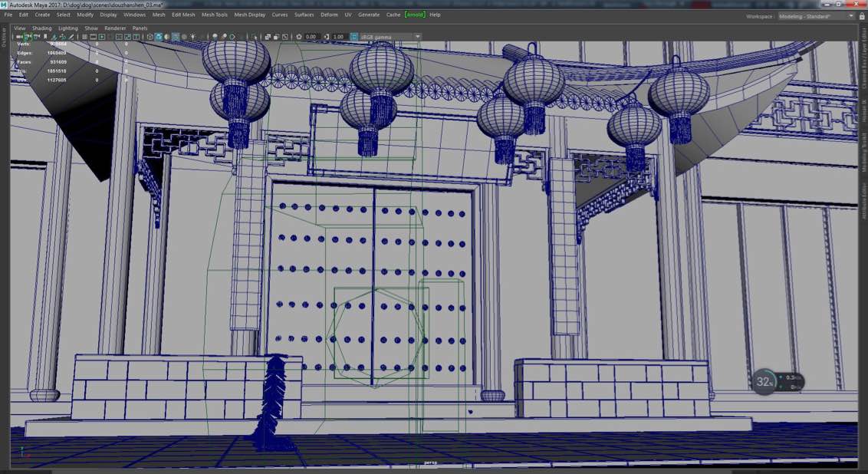The image size is (868, 474).
Task: Open the Mesh Tools menu
Action: tap(215, 15)
